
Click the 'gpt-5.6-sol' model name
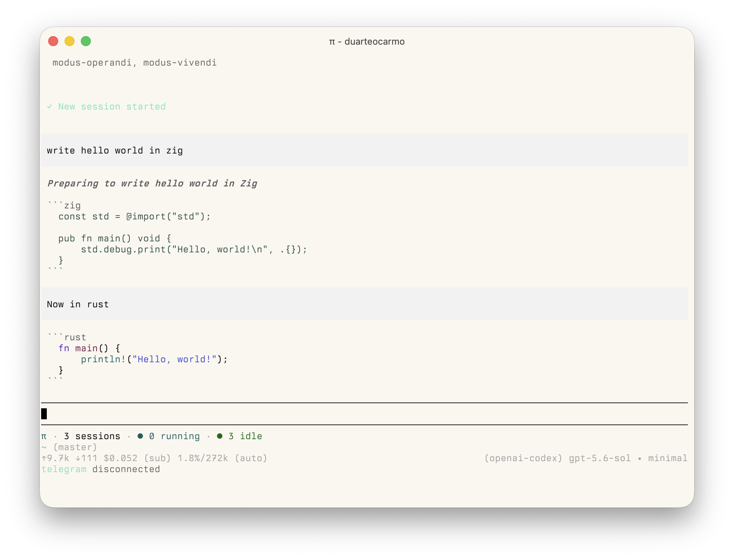click(x=600, y=458)
